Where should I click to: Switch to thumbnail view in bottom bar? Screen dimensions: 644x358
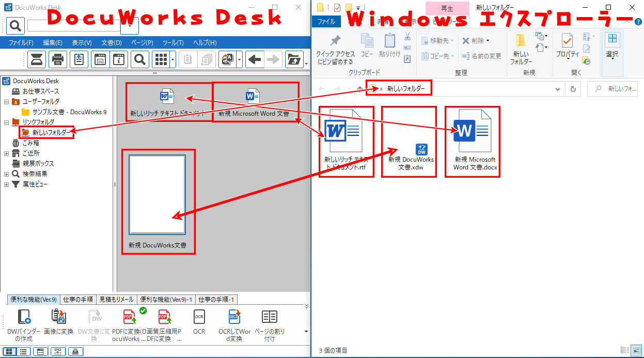pyautogui.click(x=9, y=352)
